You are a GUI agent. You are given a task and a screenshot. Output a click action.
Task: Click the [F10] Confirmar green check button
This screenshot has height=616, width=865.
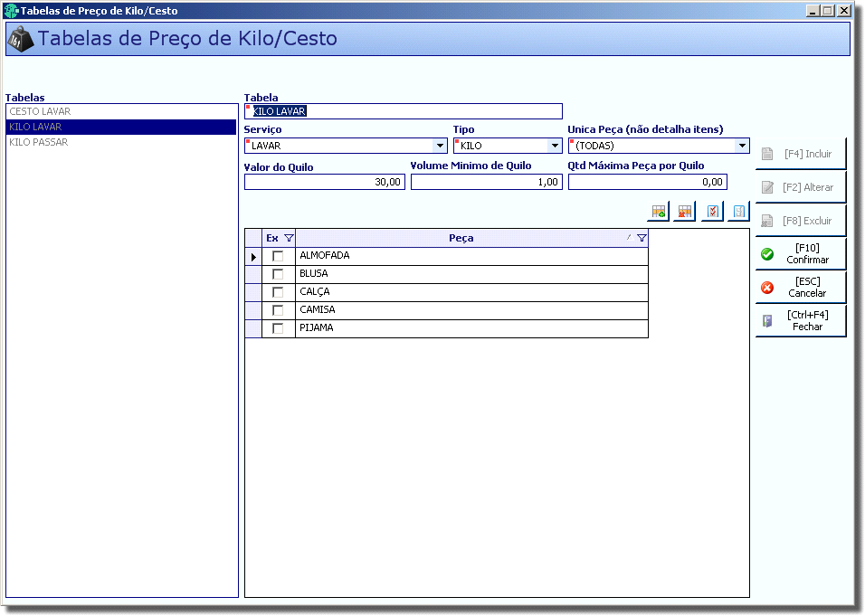(x=801, y=253)
